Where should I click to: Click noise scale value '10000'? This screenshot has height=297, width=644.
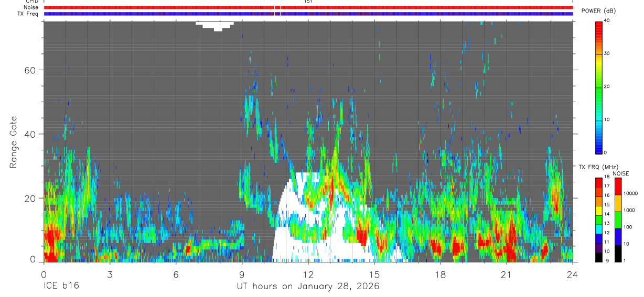coord(630,193)
